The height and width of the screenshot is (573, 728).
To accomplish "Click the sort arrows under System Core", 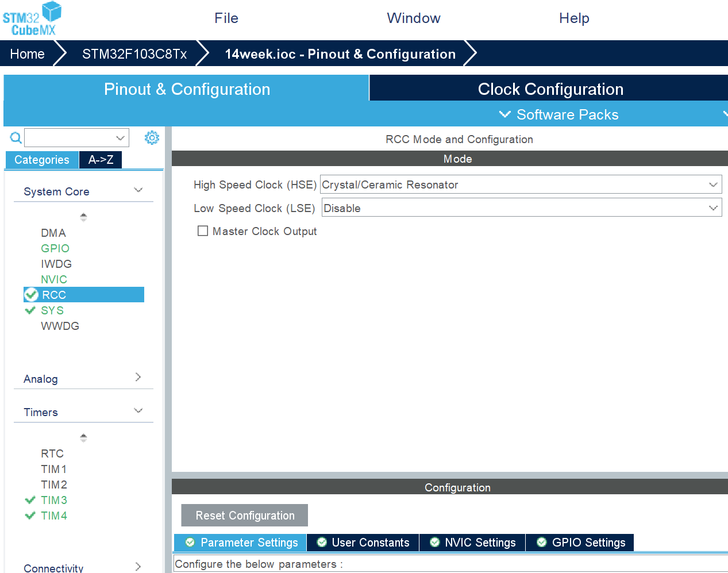I will [x=83, y=217].
